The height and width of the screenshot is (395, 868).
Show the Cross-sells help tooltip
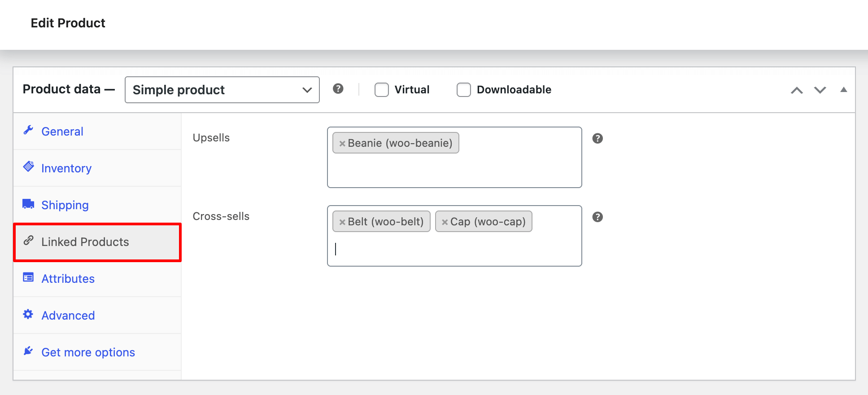click(598, 217)
